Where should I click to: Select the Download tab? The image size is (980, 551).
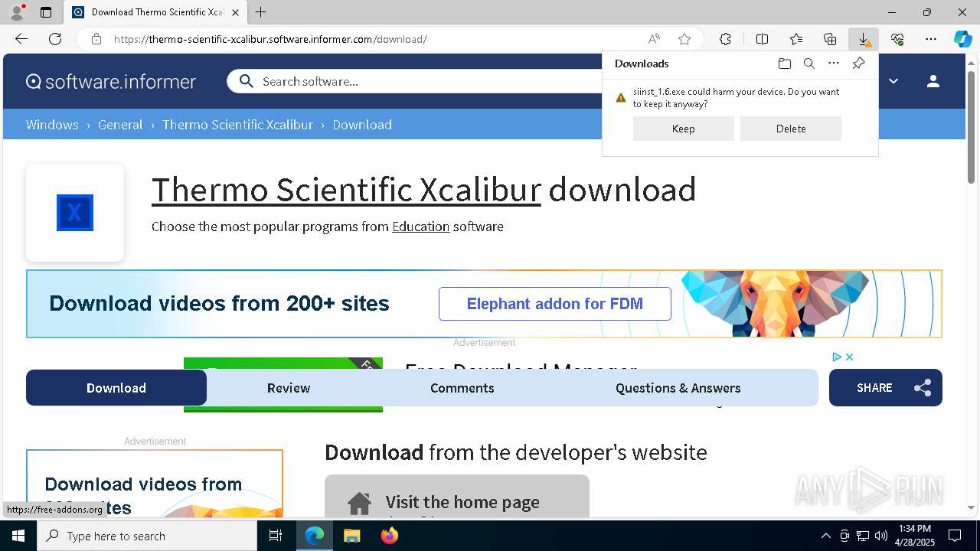(116, 388)
